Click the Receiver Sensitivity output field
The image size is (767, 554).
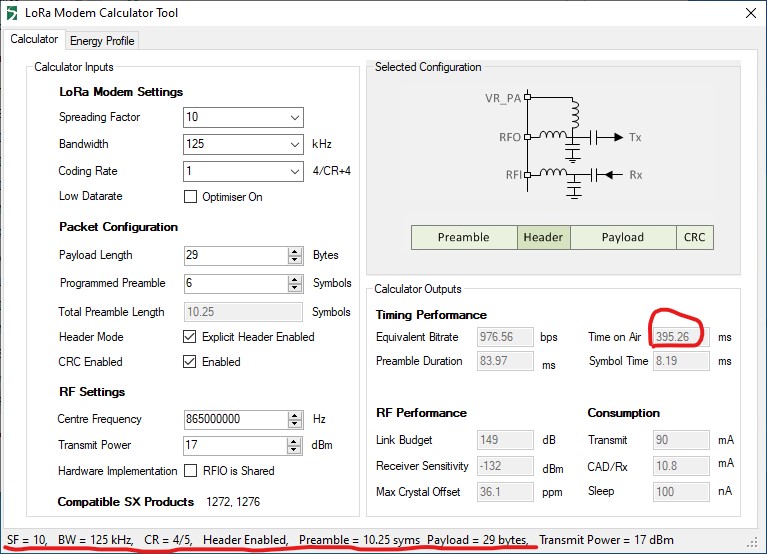[505, 465]
